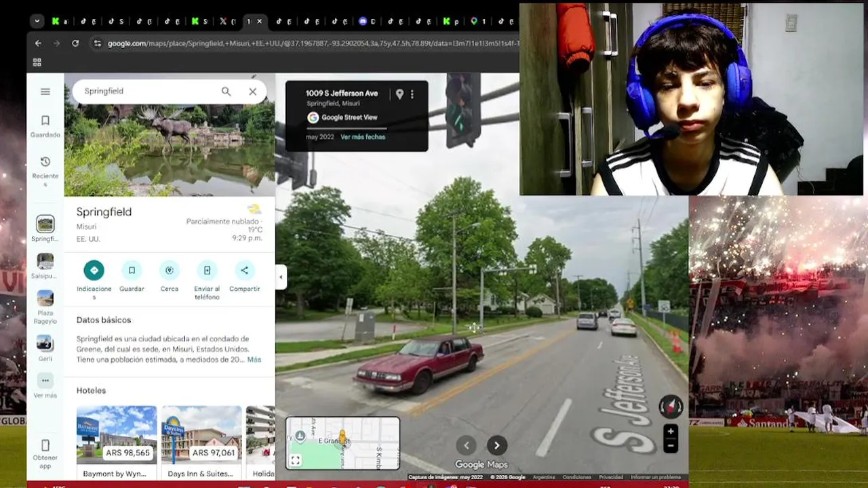Image resolution: width=868 pixels, height=488 pixels.
Task: Switch to the Discord tab
Action: pyautogui.click(x=366, y=21)
